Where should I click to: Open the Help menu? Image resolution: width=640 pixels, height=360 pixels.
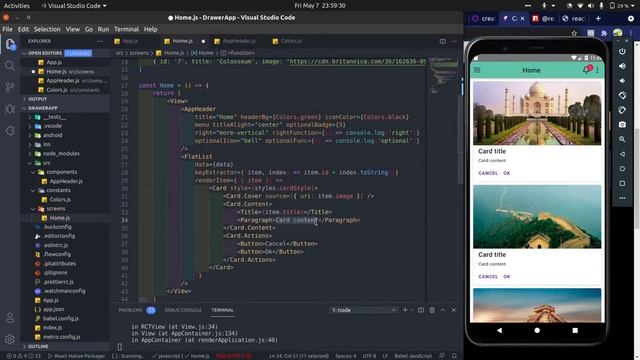click(151, 29)
